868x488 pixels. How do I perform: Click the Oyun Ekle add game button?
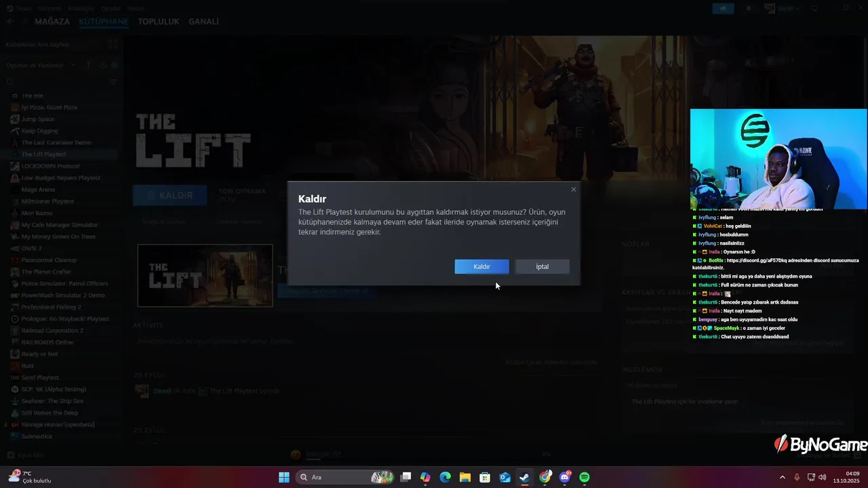pyautogui.click(x=25, y=455)
